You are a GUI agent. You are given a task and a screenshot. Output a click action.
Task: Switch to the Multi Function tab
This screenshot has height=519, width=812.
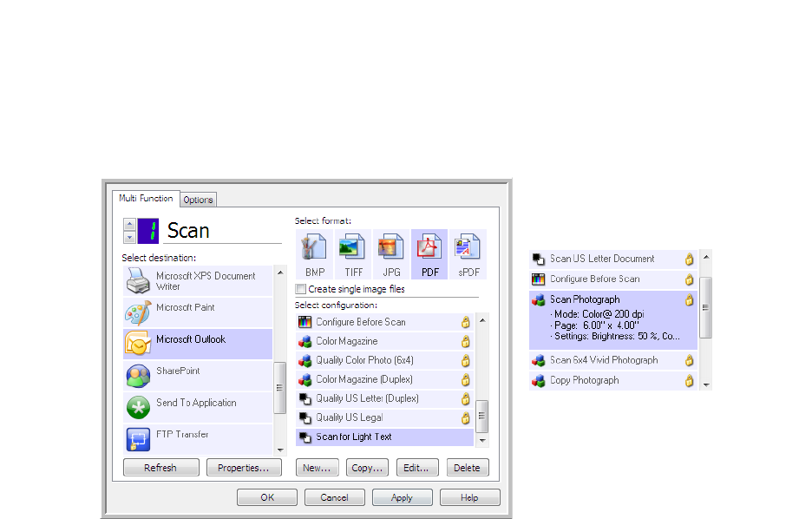146,199
